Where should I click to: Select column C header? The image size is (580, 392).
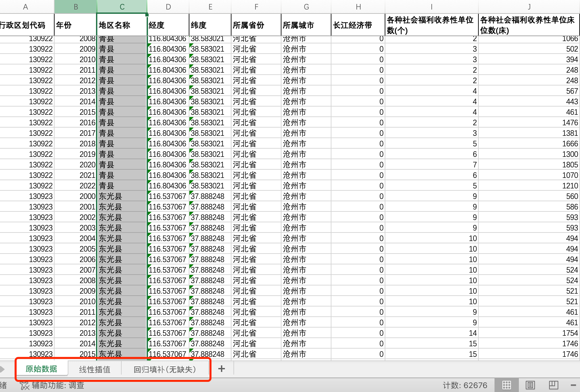pos(122,7)
